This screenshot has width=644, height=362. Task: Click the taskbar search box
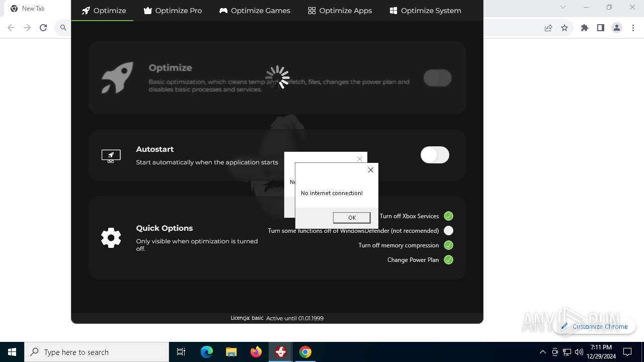coord(97,352)
